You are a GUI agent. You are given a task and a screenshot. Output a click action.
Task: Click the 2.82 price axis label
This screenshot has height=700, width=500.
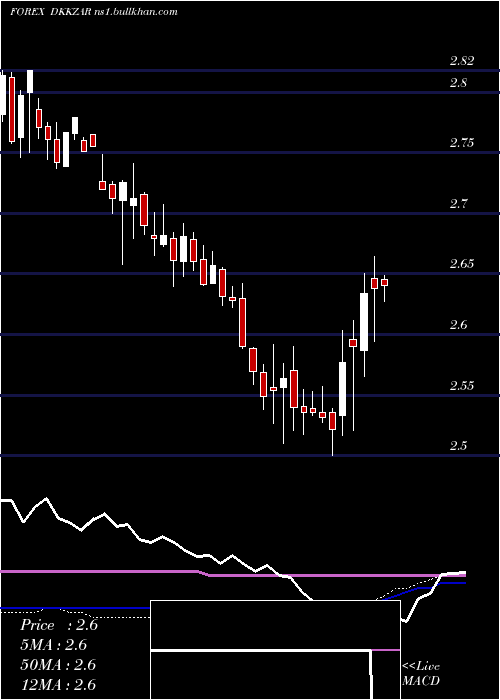point(462,61)
